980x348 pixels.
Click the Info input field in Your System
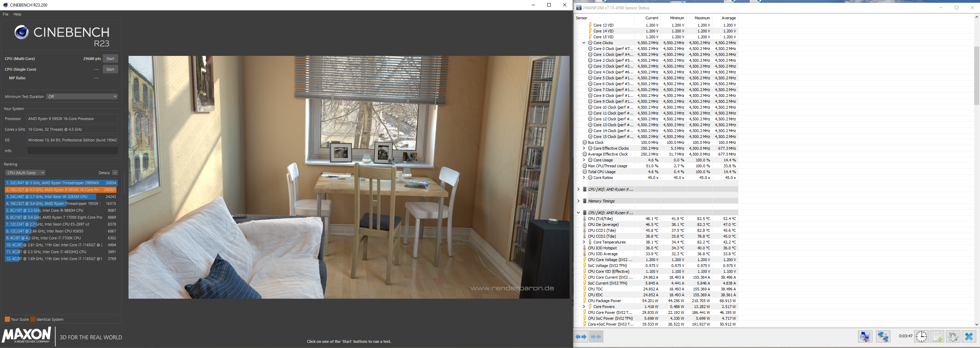click(x=72, y=151)
